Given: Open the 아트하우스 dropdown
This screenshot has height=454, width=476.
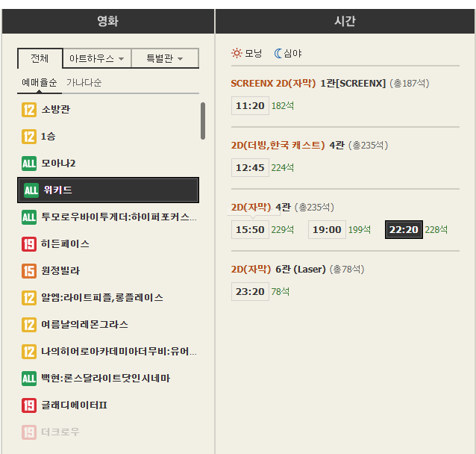Looking at the screenshot, I should (96, 58).
